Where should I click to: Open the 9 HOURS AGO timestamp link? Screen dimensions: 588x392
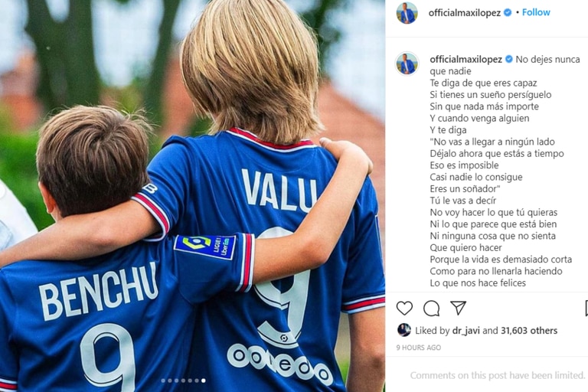coord(419,348)
